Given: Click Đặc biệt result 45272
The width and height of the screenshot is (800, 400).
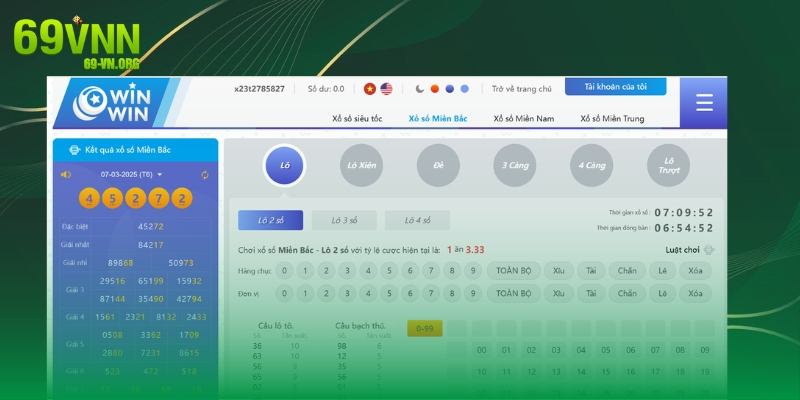Looking at the screenshot, I should [x=151, y=226].
